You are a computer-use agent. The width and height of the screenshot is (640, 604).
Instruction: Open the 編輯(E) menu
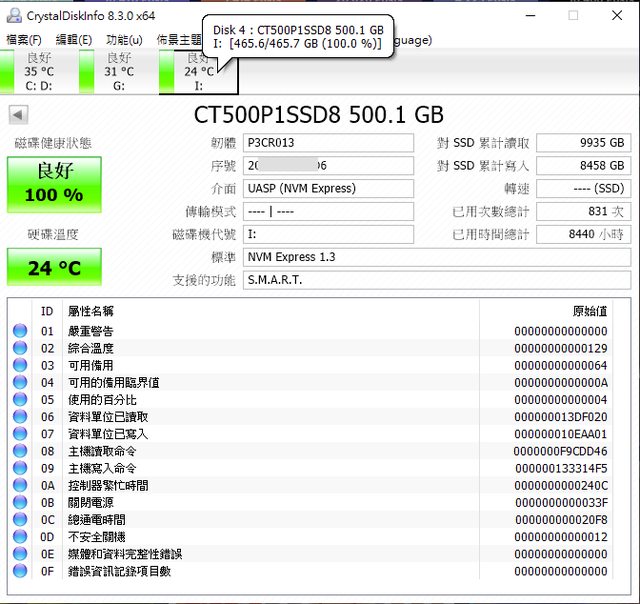pyautogui.click(x=74, y=40)
